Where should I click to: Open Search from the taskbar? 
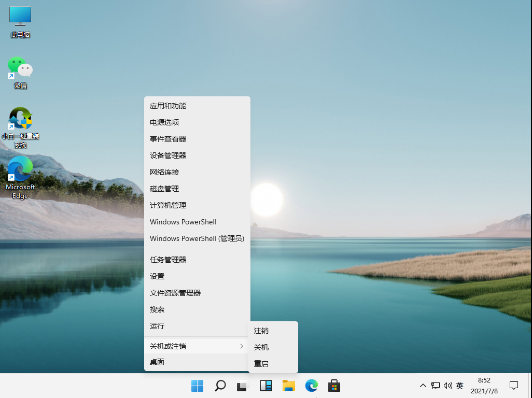click(220, 386)
